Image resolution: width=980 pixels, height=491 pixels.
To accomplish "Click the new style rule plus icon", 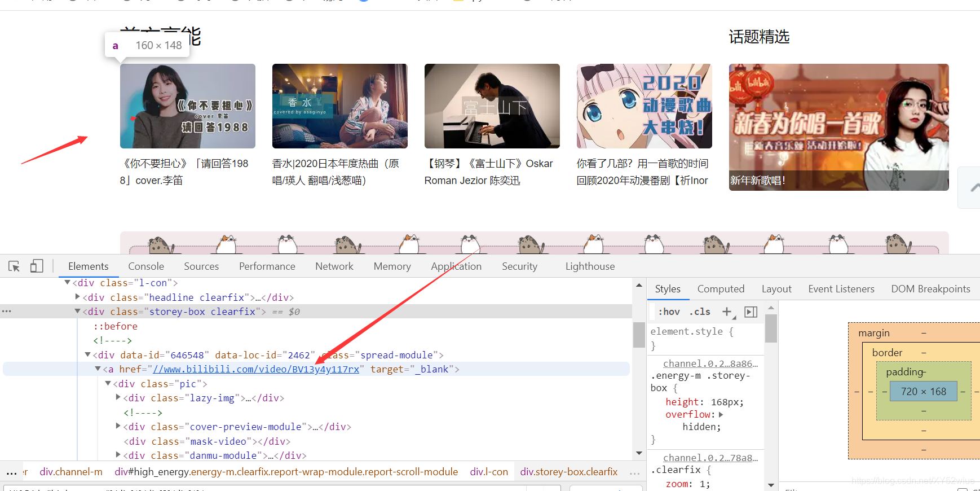I will 727,312.
